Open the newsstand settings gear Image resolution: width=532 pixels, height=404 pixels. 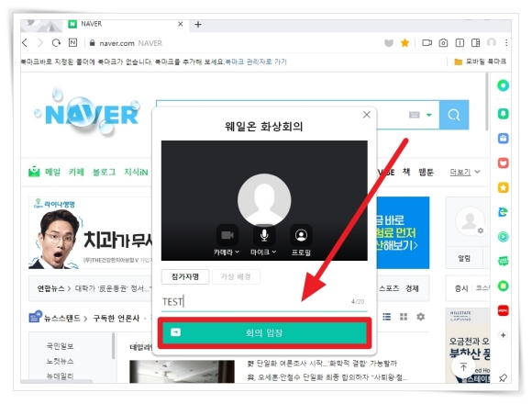(421, 317)
